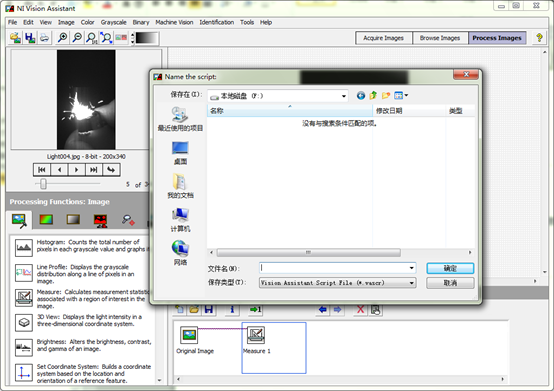Go to next image playback button

(76, 170)
